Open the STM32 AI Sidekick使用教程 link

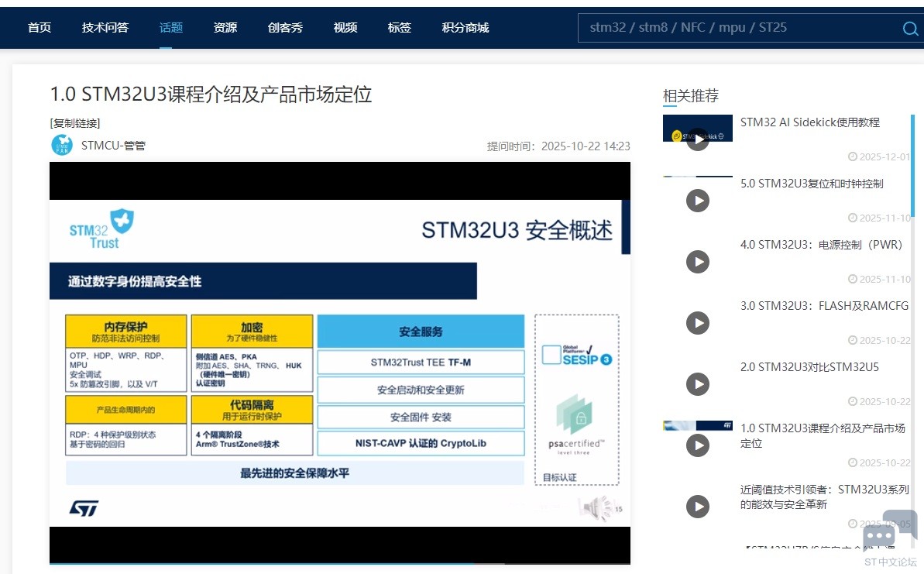(809, 122)
